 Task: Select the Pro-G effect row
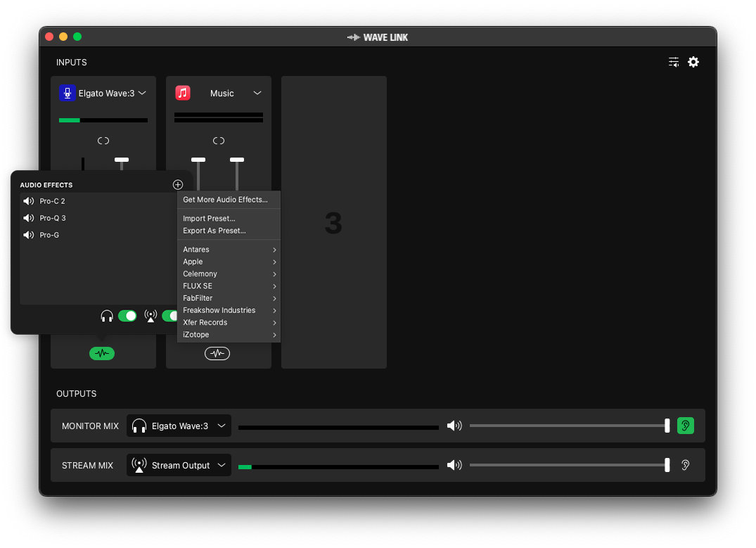click(x=98, y=235)
